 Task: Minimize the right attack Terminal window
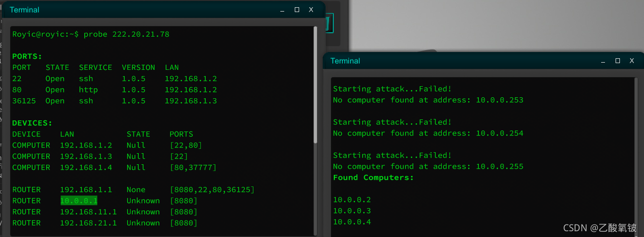coord(604,61)
